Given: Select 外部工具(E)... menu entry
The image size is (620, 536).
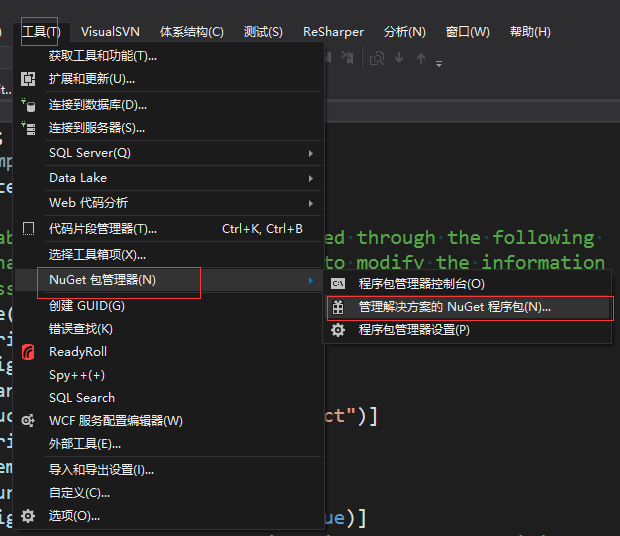Looking at the screenshot, I should click(x=168, y=444).
